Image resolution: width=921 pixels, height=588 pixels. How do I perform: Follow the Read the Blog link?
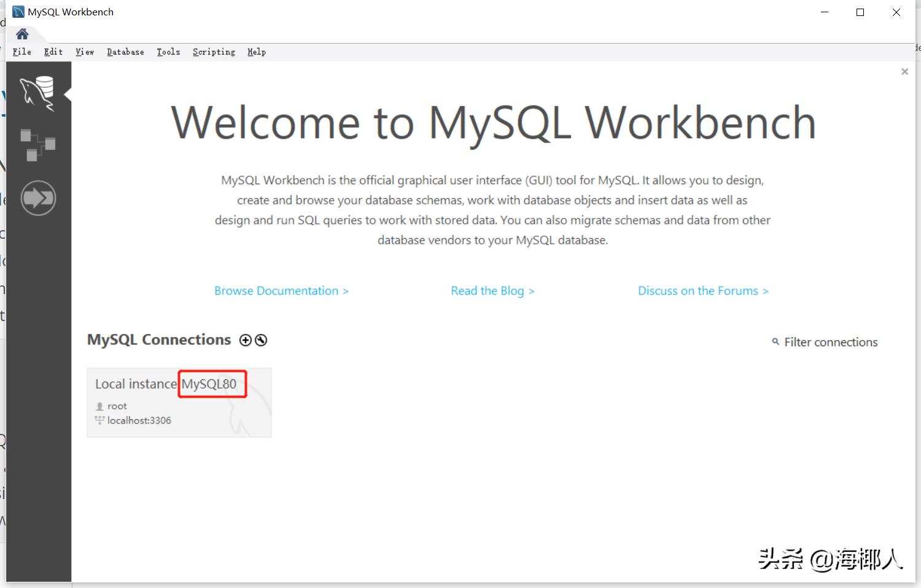[492, 291]
